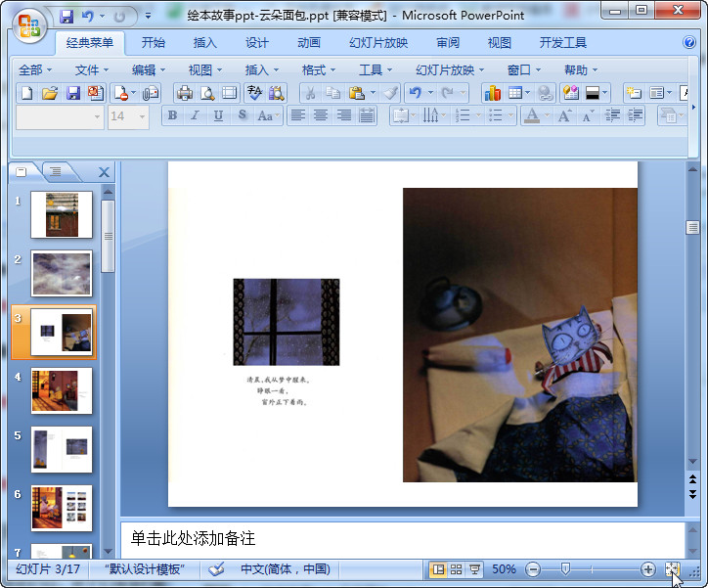Click zoom in plus button

pyautogui.click(x=648, y=569)
